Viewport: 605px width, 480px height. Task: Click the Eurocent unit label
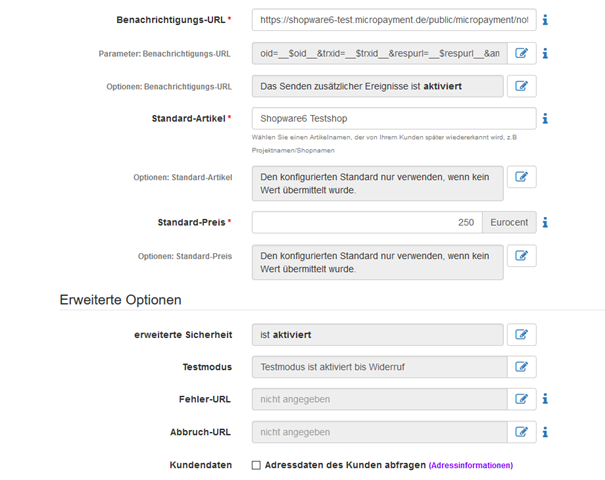[509, 222]
